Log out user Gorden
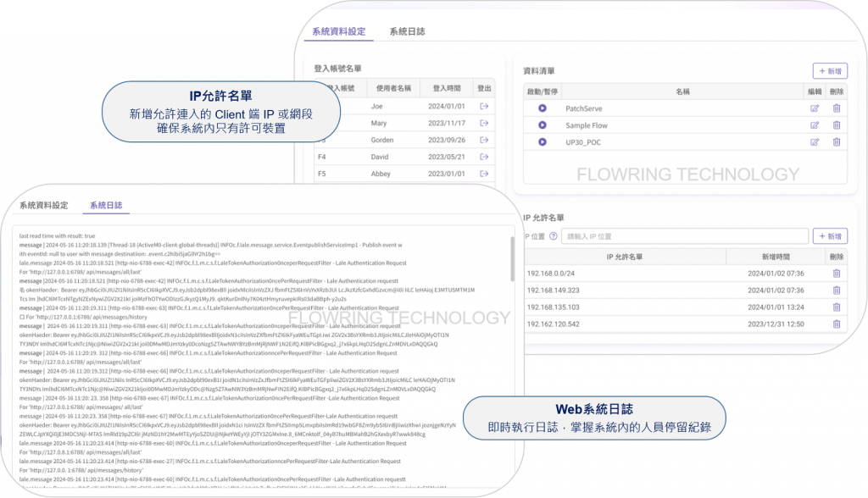The width and height of the screenshot is (868, 498). 484,141
